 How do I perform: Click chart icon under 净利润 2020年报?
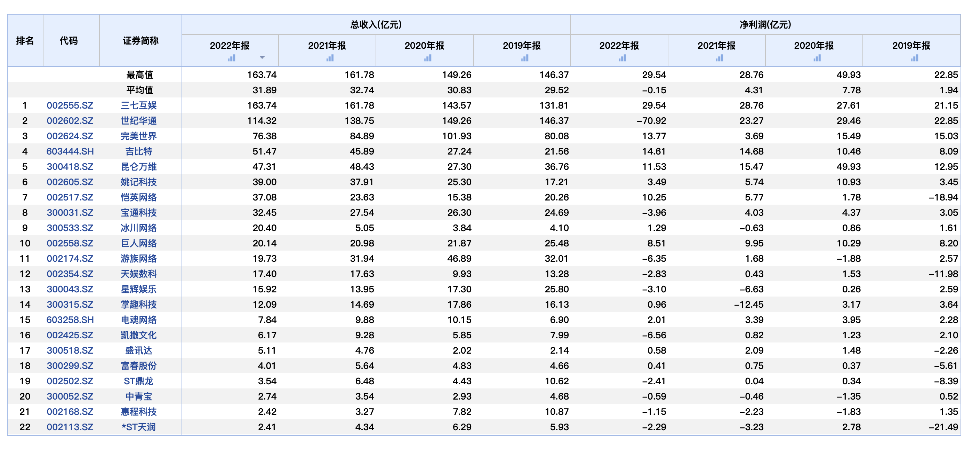817,58
